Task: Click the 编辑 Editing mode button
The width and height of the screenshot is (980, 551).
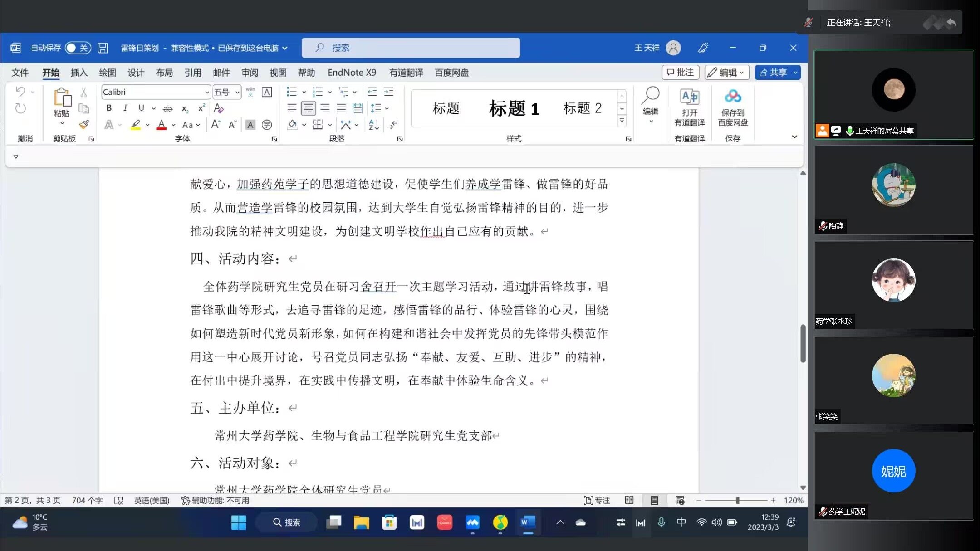Action: 726,73
